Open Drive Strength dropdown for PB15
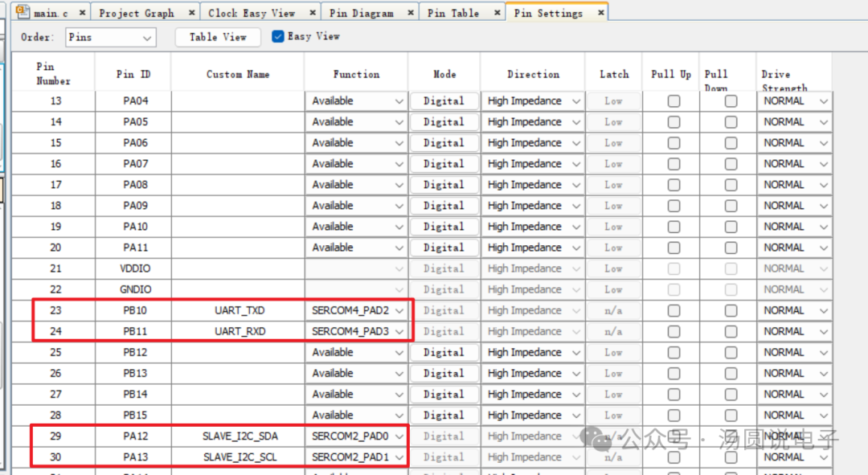 click(794, 416)
